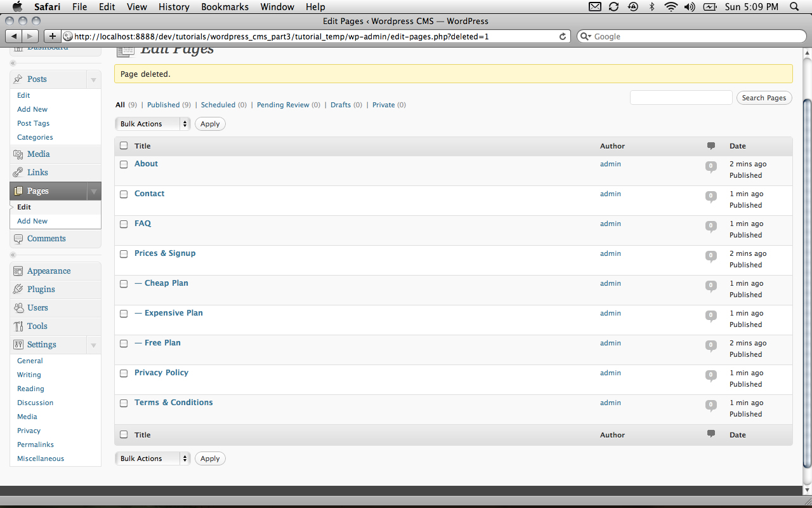Click Safari add bookmark plus button
Image resolution: width=812 pixels, height=508 pixels.
(53, 36)
